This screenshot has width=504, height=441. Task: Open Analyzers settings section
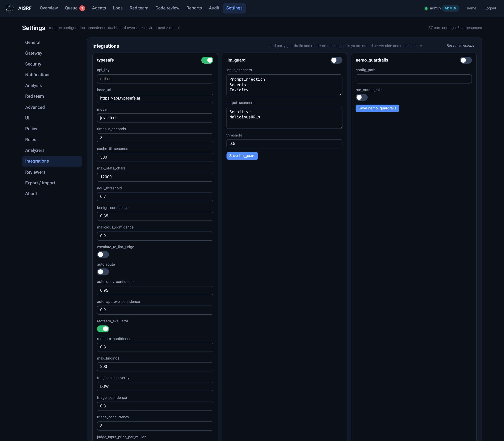52,150
